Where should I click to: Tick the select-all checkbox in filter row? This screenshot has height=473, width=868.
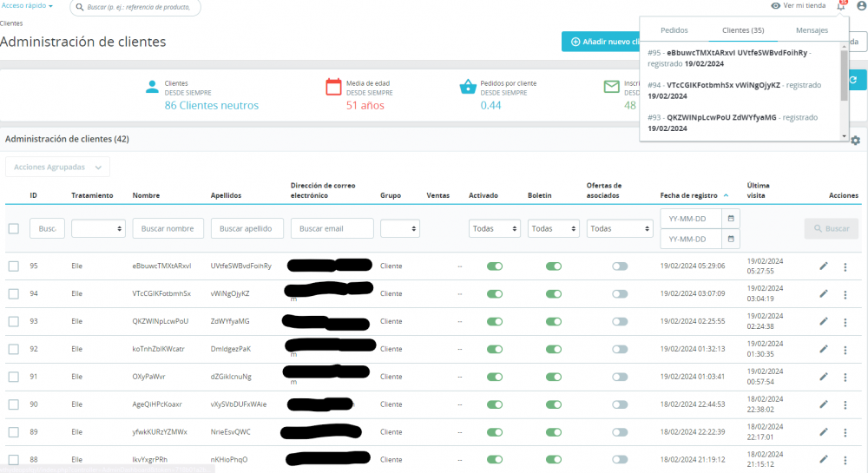coord(14,228)
